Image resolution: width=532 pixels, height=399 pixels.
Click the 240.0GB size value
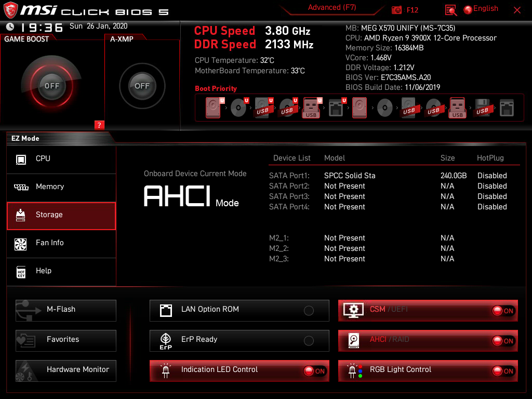coord(454,176)
